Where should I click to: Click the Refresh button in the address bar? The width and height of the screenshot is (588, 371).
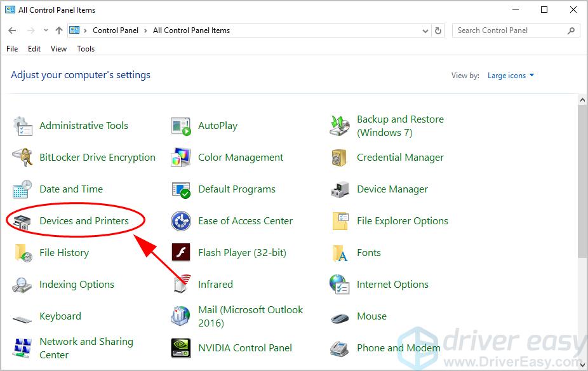[x=438, y=30]
